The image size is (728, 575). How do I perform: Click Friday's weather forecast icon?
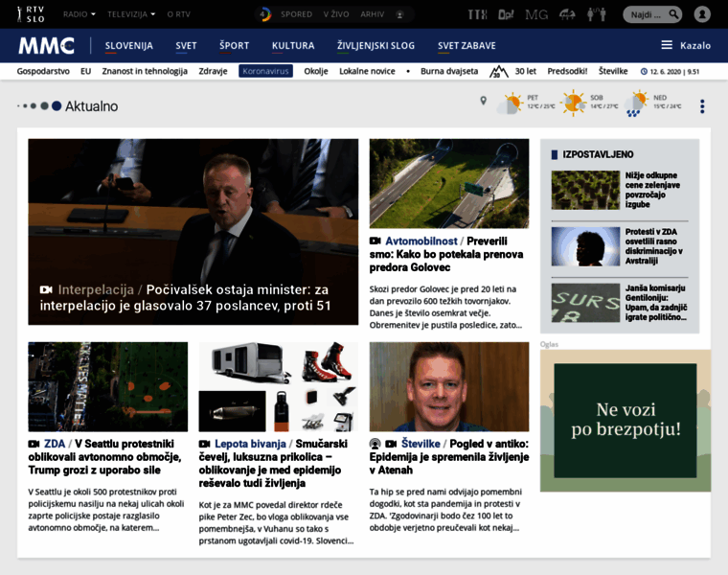[x=511, y=103]
